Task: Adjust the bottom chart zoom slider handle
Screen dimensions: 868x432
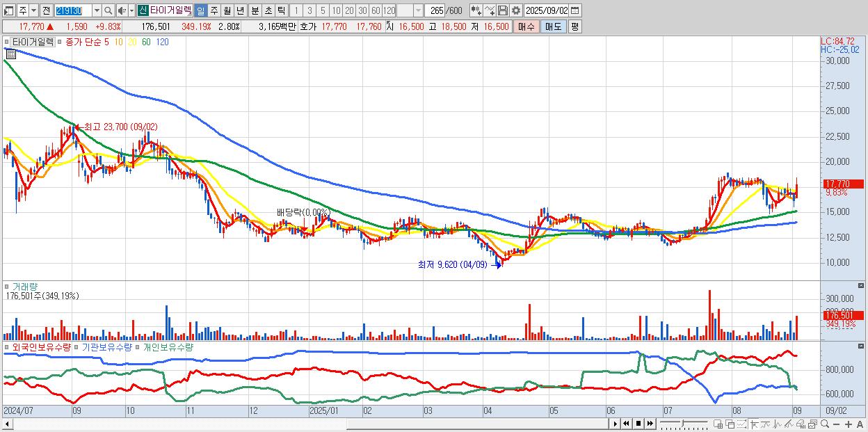Action: (x=683, y=424)
